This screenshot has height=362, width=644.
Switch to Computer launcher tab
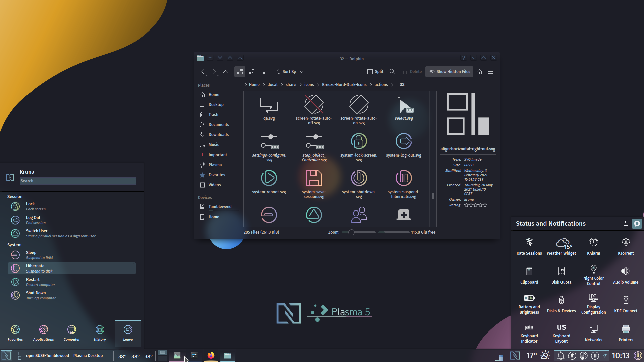72,334
